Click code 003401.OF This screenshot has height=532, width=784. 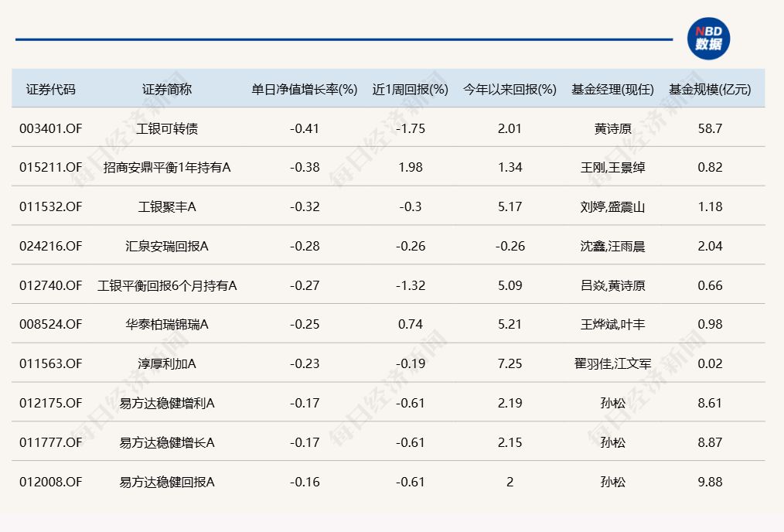pos(50,128)
